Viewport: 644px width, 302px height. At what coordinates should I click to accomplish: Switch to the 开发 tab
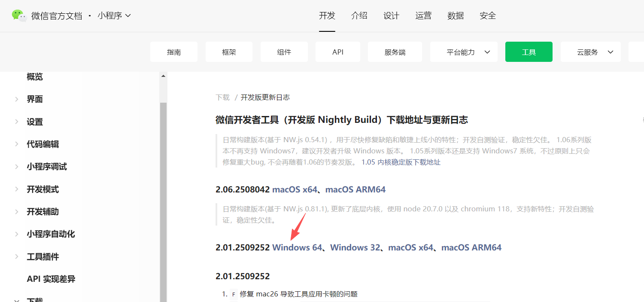(x=327, y=16)
